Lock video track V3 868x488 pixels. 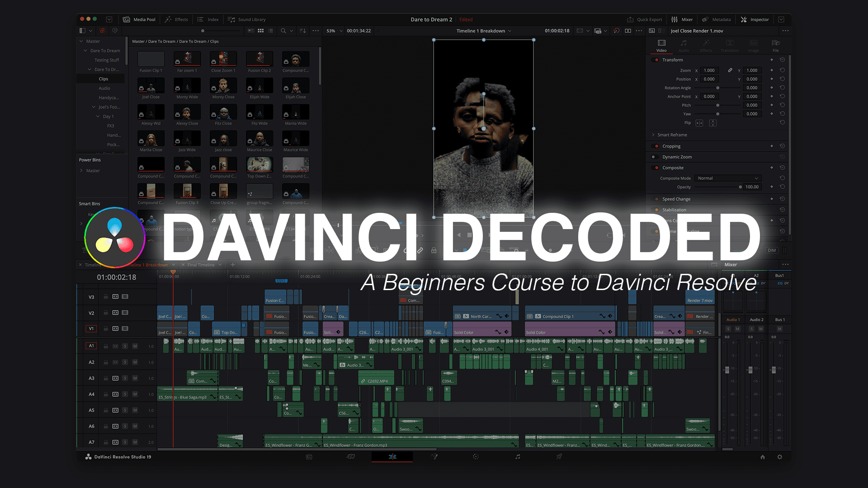pos(106,297)
